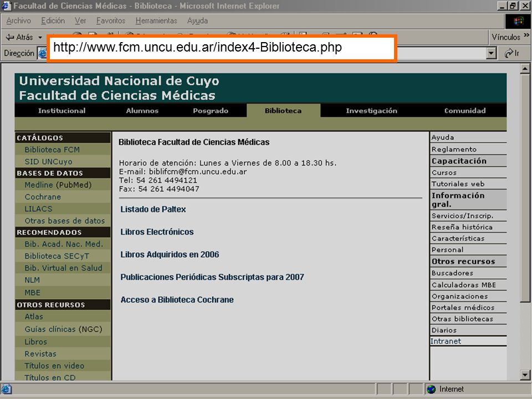The height and width of the screenshot is (399, 532).
Task: Click the Internet zone globe icon
Action: tap(431, 389)
